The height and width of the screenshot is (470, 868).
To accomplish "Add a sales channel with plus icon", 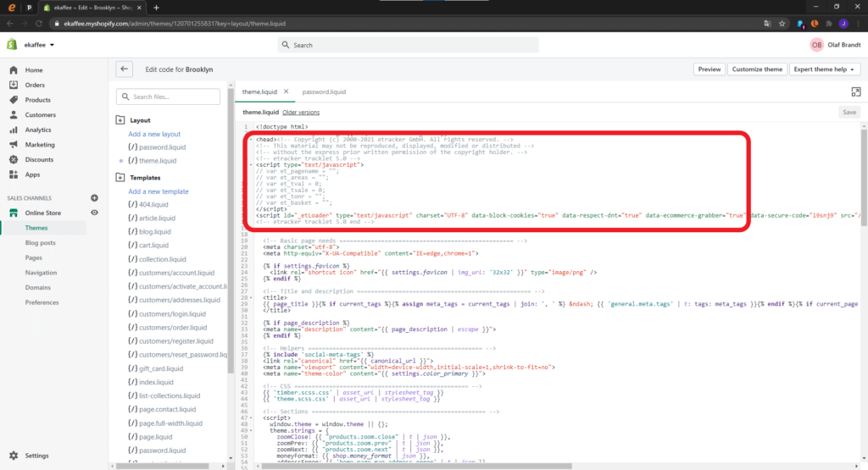I will pyautogui.click(x=94, y=198).
